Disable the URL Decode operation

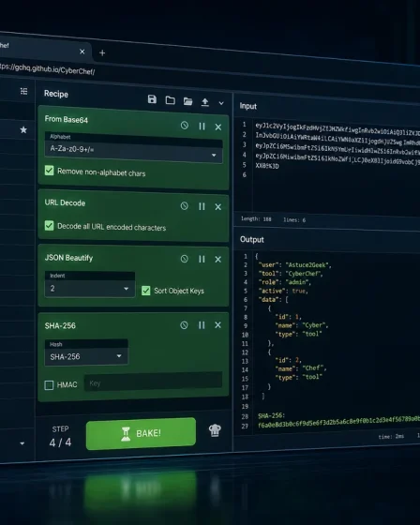tap(185, 206)
